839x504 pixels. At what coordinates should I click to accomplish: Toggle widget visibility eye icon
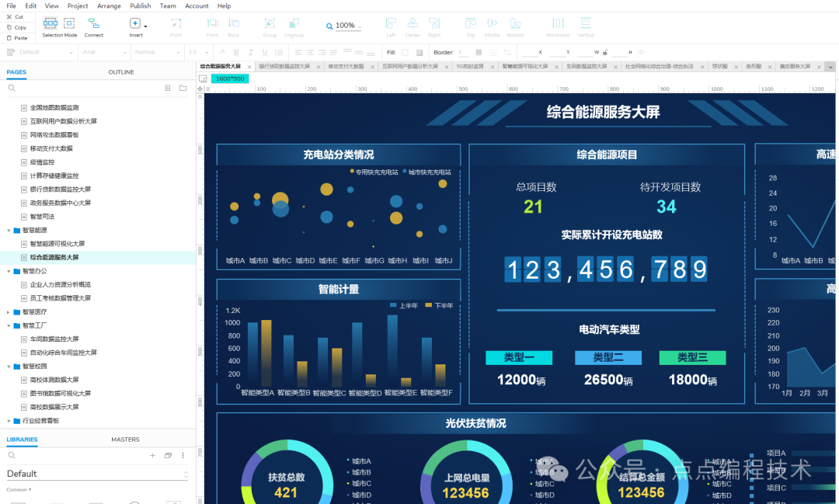pyautogui.click(x=641, y=53)
